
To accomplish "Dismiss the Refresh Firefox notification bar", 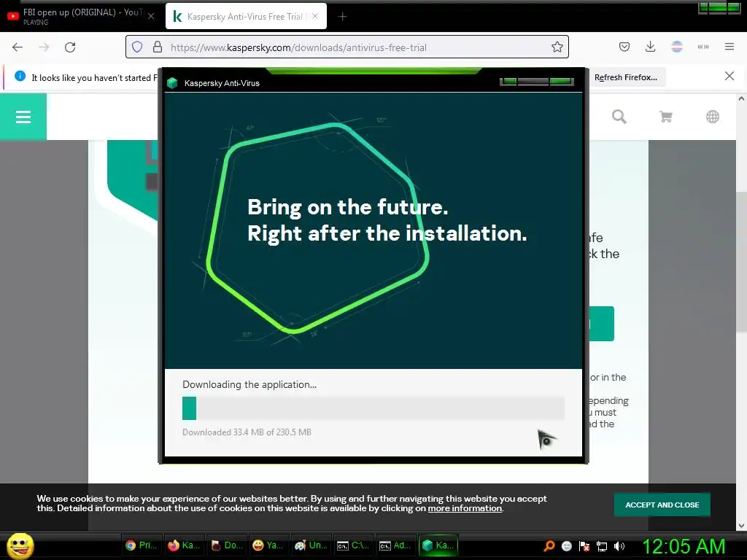I will [729, 76].
